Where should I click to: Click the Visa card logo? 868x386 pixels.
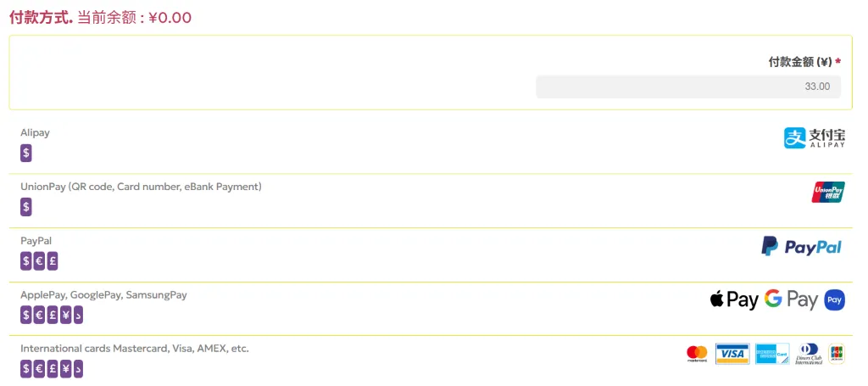pos(732,354)
